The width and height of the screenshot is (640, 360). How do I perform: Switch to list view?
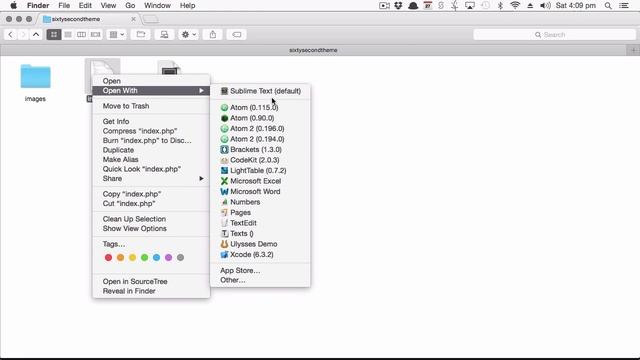pyautogui.click(x=68, y=35)
